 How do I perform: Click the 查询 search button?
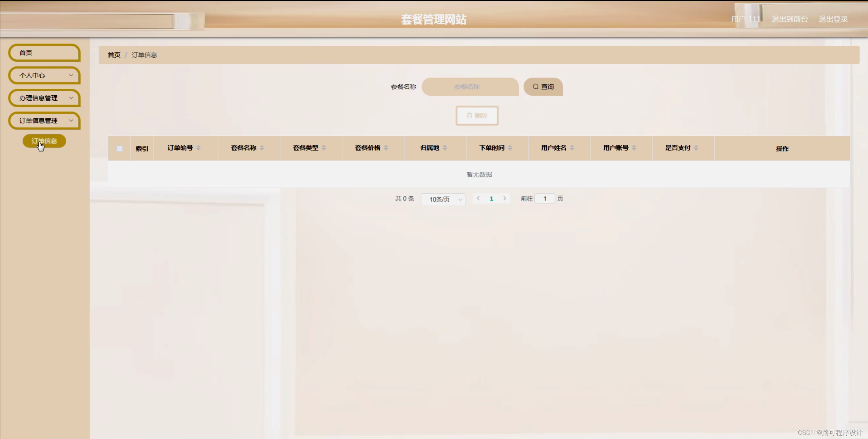[x=543, y=87]
